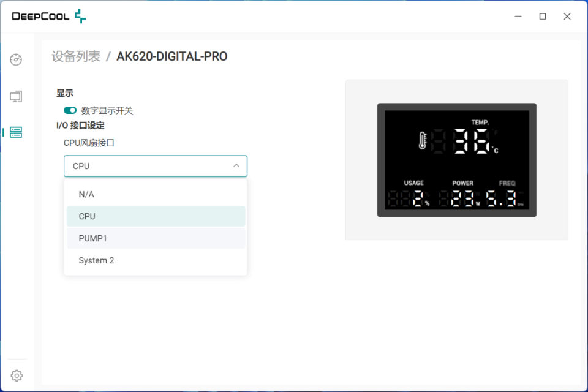Click the 数字显示开关 label text
This screenshot has width=588, height=392.
coord(107,111)
